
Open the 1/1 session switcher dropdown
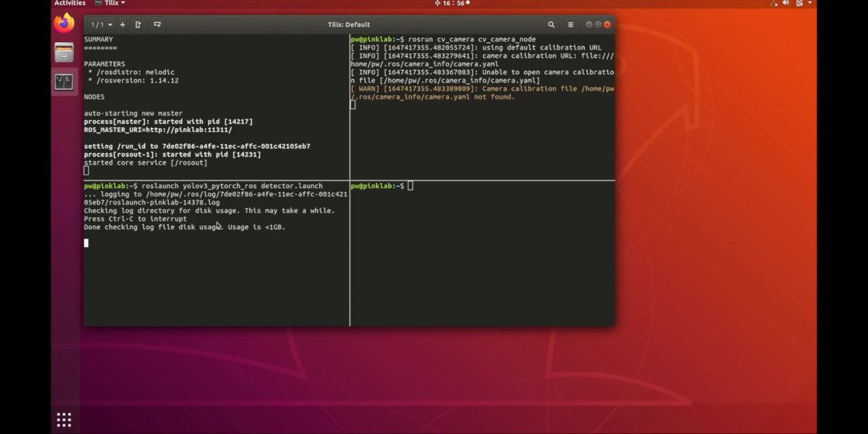(102, 24)
